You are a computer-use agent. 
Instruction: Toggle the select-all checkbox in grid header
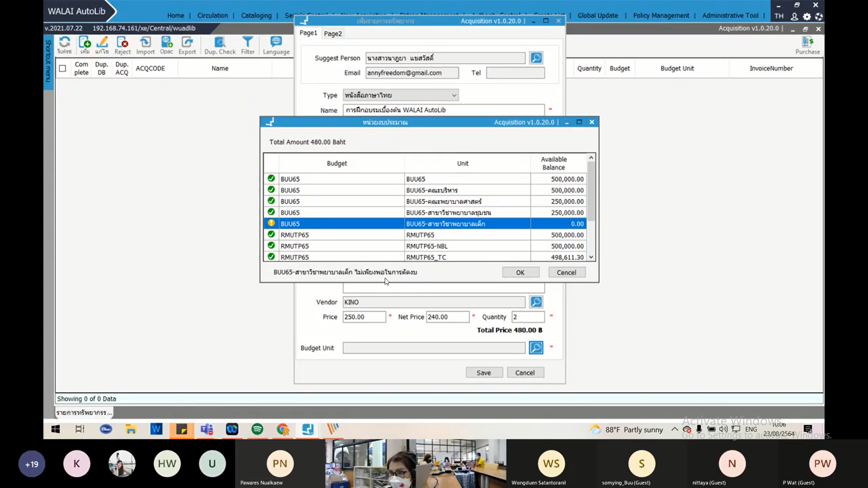tap(62, 69)
